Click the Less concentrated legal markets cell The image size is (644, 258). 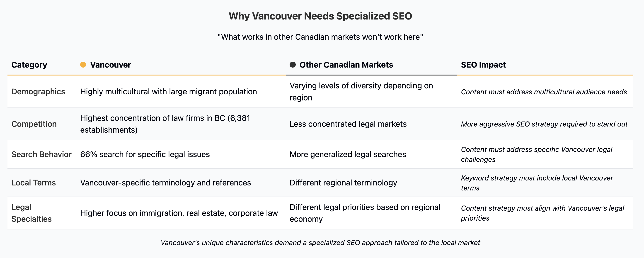click(348, 124)
